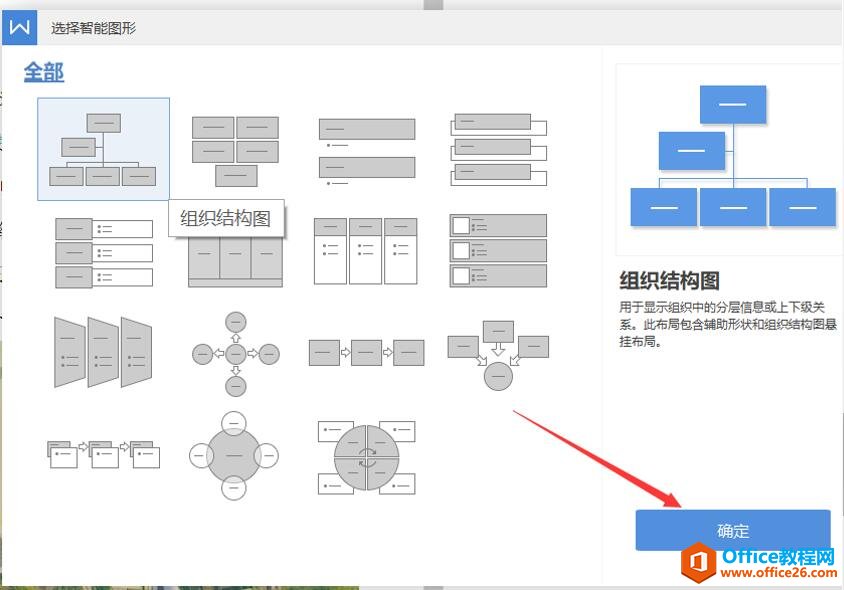Click the 组织结构图 title in preview pane
This screenshot has height=590, width=844.
[669, 280]
